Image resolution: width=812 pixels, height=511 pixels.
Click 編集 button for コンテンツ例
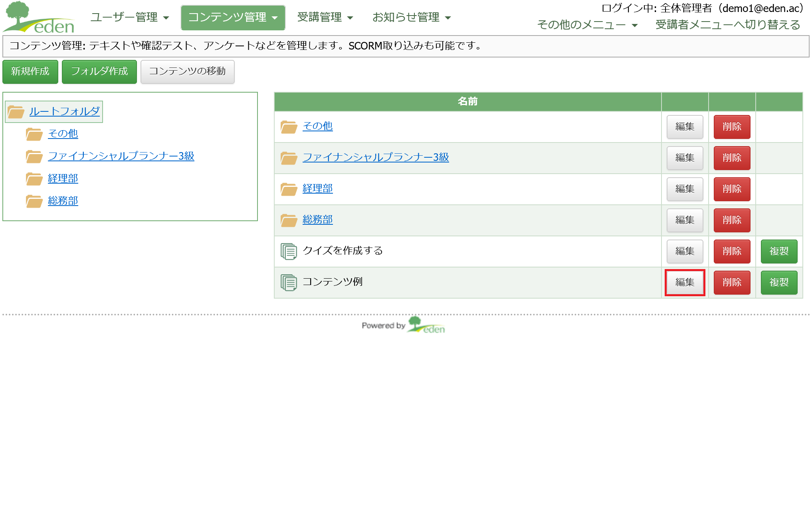(x=684, y=282)
